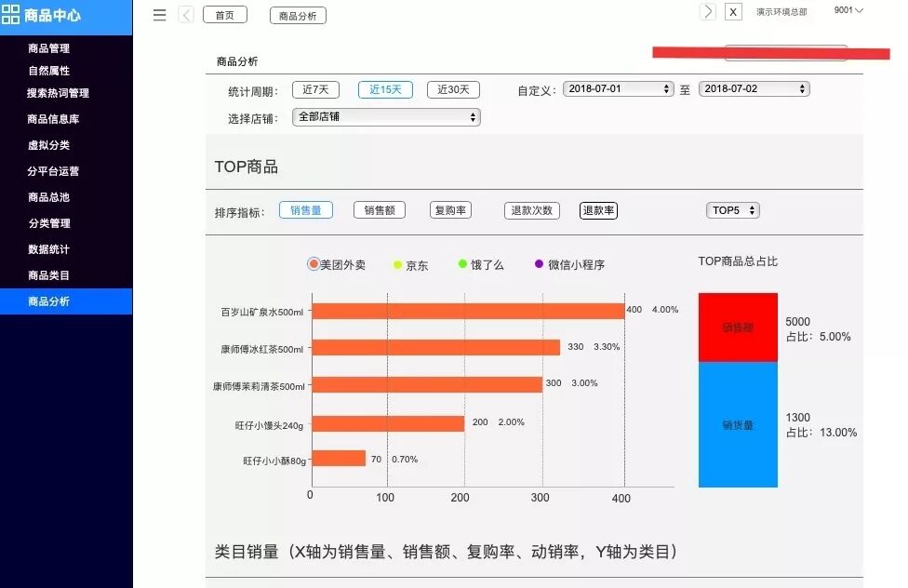
Task: Open 搜索热词管理 in sidebar
Action: click(58, 93)
